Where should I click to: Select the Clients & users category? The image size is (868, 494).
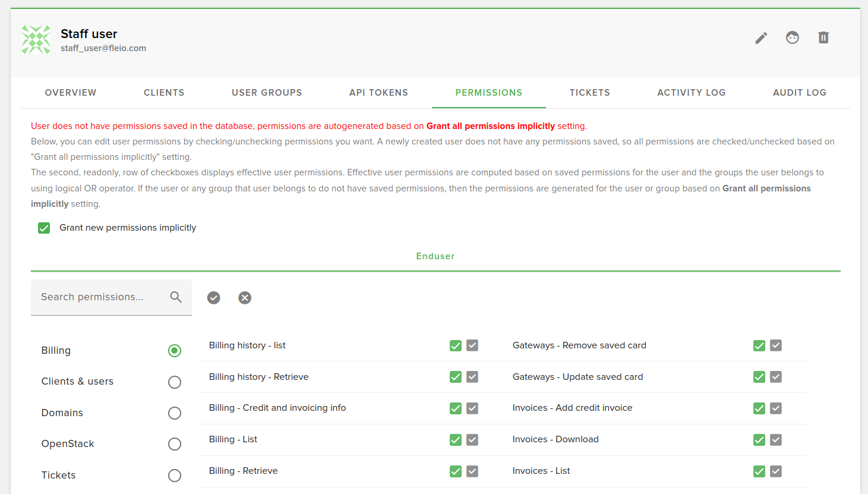point(175,382)
